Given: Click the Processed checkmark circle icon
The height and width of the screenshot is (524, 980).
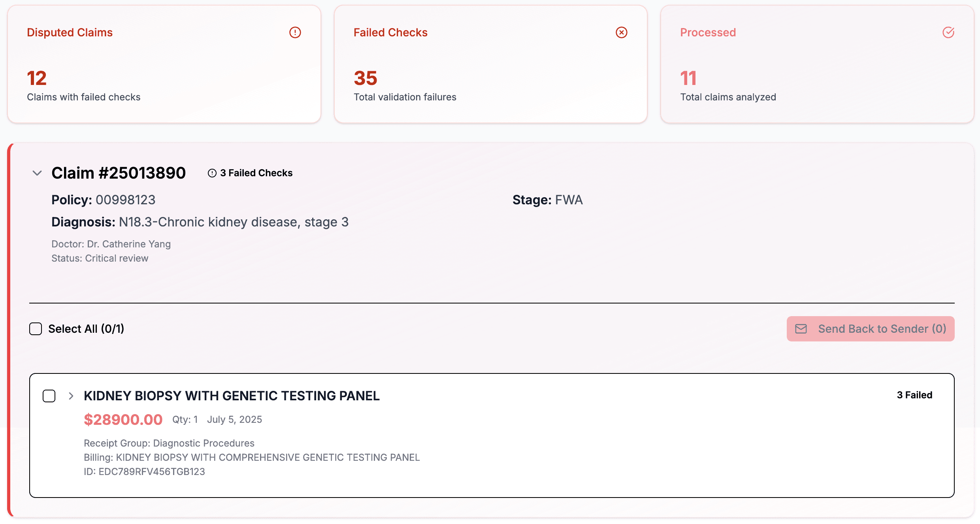Looking at the screenshot, I should click(x=948, y=32).
